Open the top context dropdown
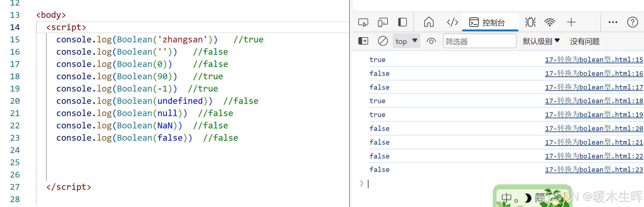 pyautogui.click(x=407, y=41)
